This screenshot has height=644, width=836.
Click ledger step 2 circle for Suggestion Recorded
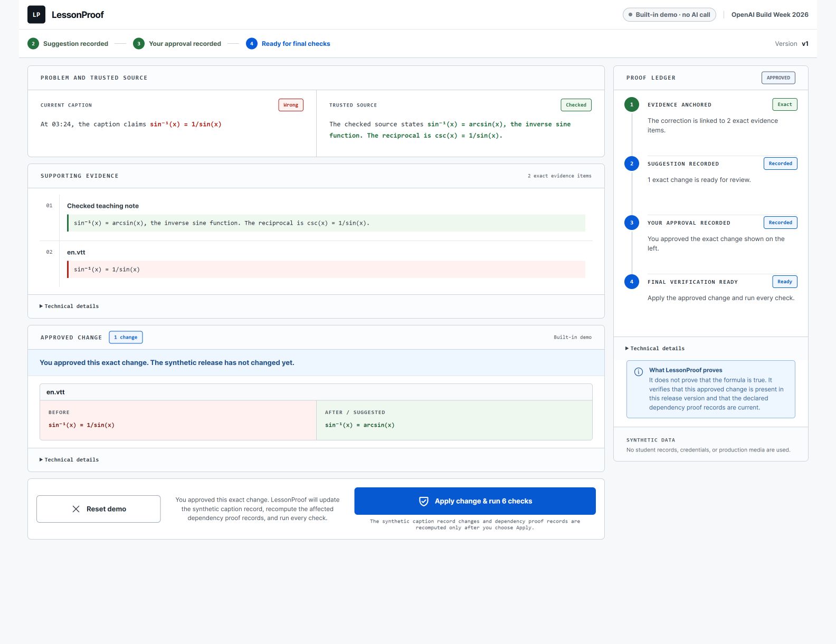pos(632,164)
